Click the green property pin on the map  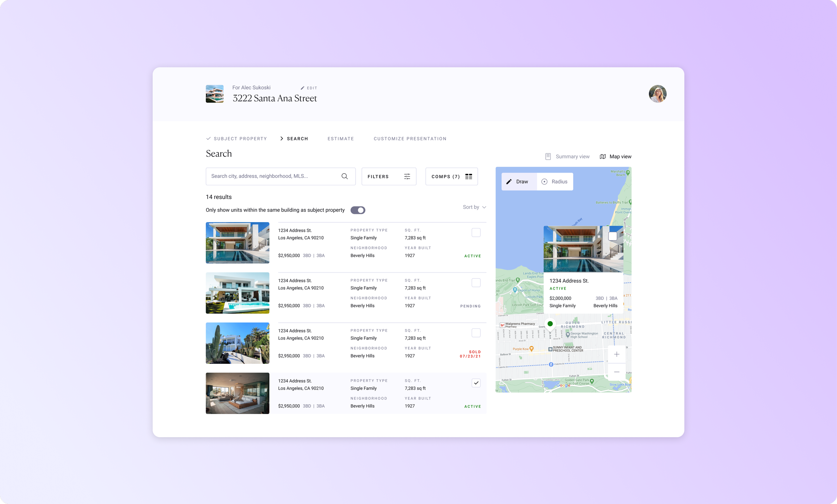tap(550, 324)
